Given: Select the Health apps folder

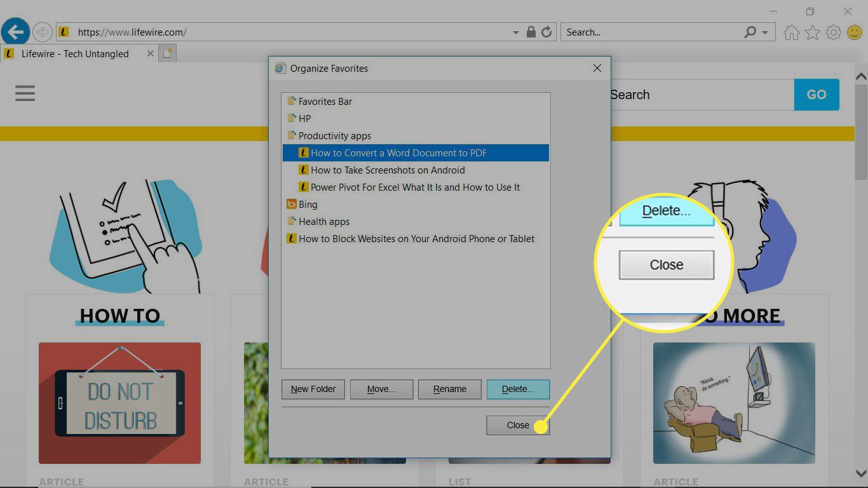Looking at the screenshot, I should pyautogui.click(x=318, y=221).
